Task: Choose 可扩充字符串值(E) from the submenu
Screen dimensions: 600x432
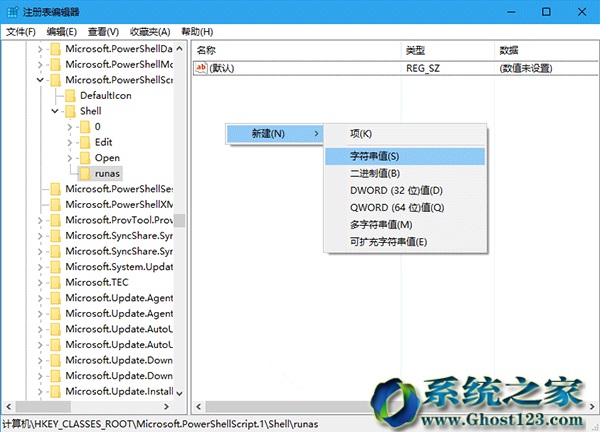Action: [406, 242]
